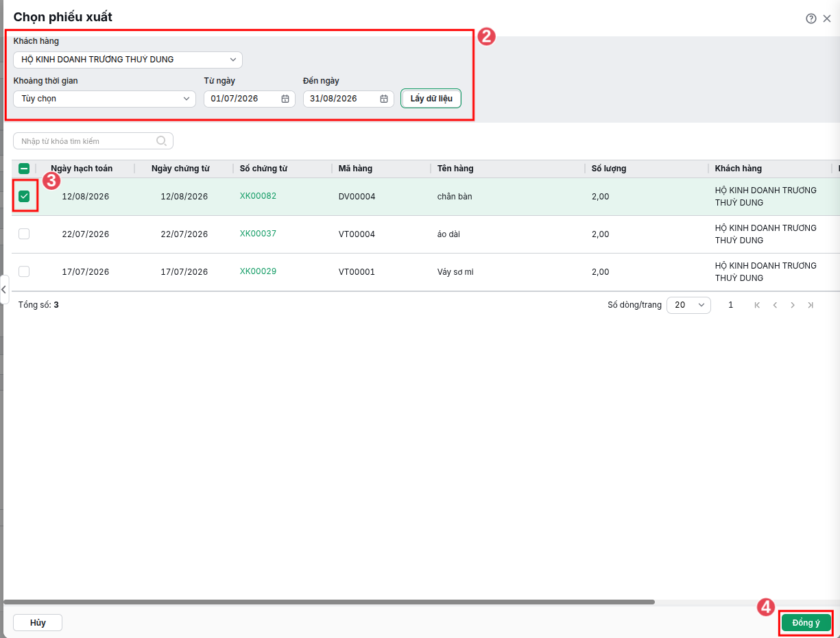Screen dimensions: 840x638
Task: Sort by Mã hàng column header
Action: tap(355, 169)
